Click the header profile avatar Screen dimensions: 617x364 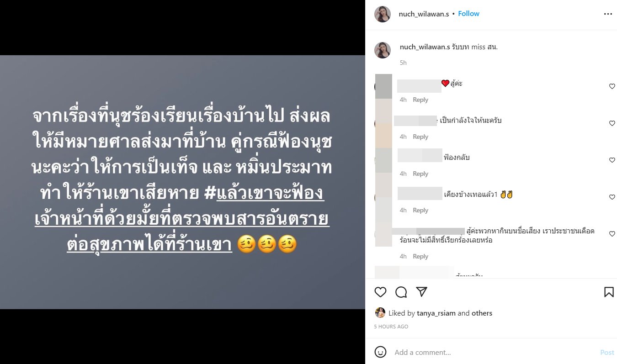(383, 14)
